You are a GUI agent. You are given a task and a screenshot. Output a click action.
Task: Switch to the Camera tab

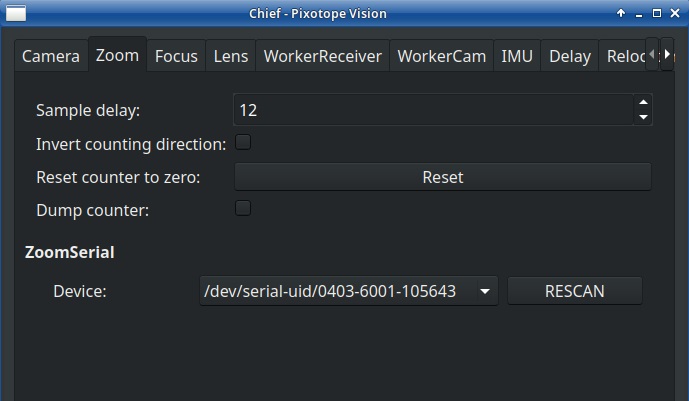point(50,56)
